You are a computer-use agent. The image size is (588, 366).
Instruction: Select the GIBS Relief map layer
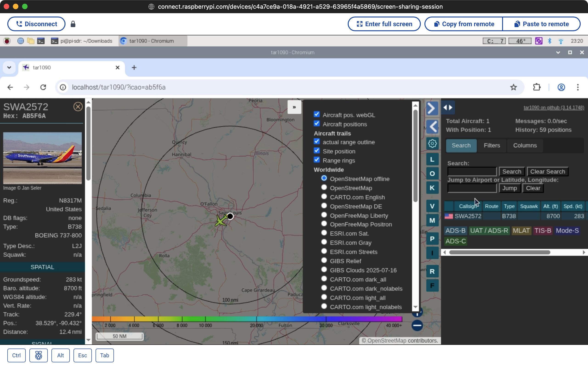click(x=324, y=260)
